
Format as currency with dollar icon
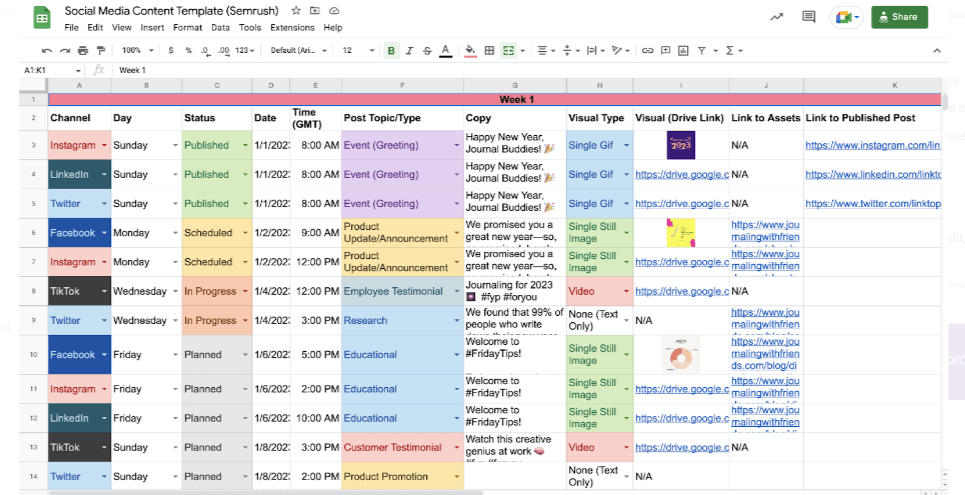(x=171, y=50)
